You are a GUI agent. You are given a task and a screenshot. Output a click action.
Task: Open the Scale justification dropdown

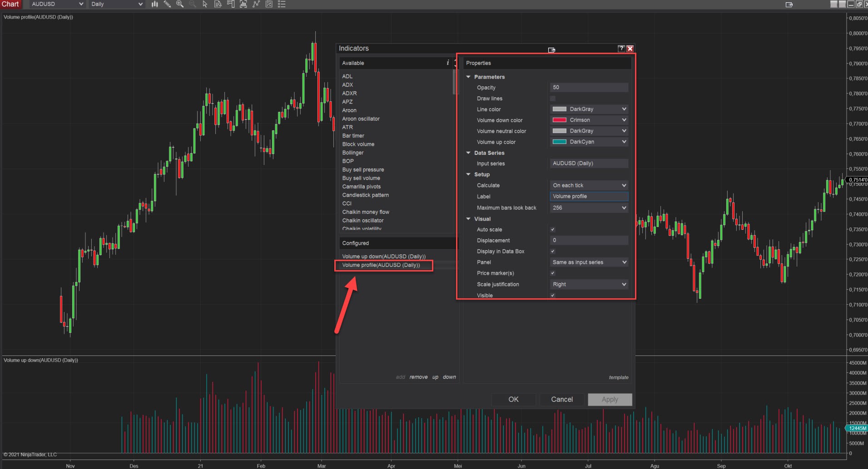[x=589, y=285]
